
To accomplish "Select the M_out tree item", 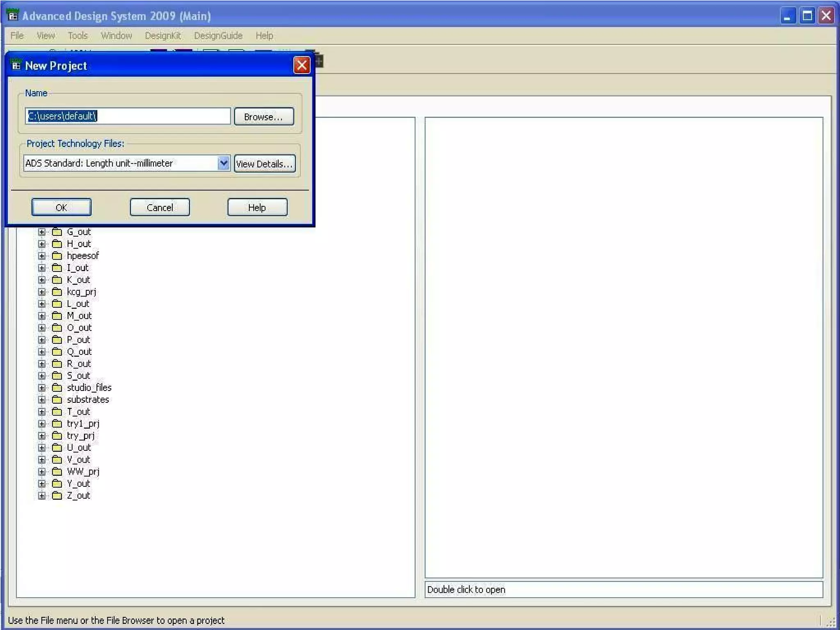I will 79,316.
